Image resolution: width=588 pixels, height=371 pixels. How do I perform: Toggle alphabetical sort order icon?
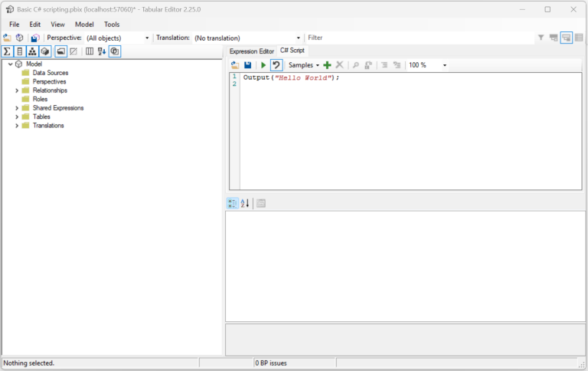(x=102, y=51)
